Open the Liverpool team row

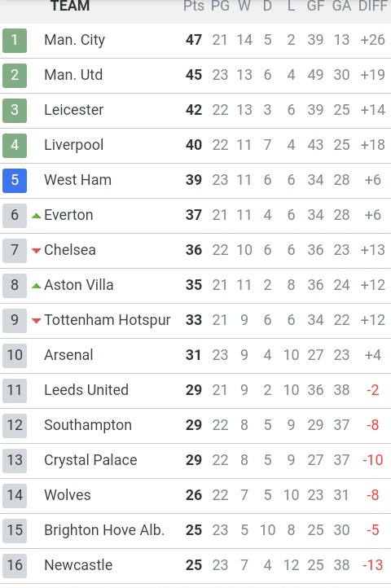[195, 146]
